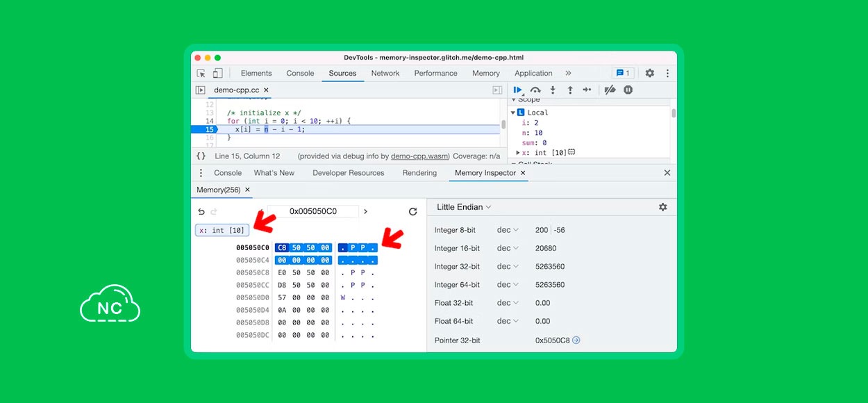Image resolution: width=868 pixels, height=403 pixels.
Task: Change Integer 16-bit format dropdown
Action: point(508,248)
